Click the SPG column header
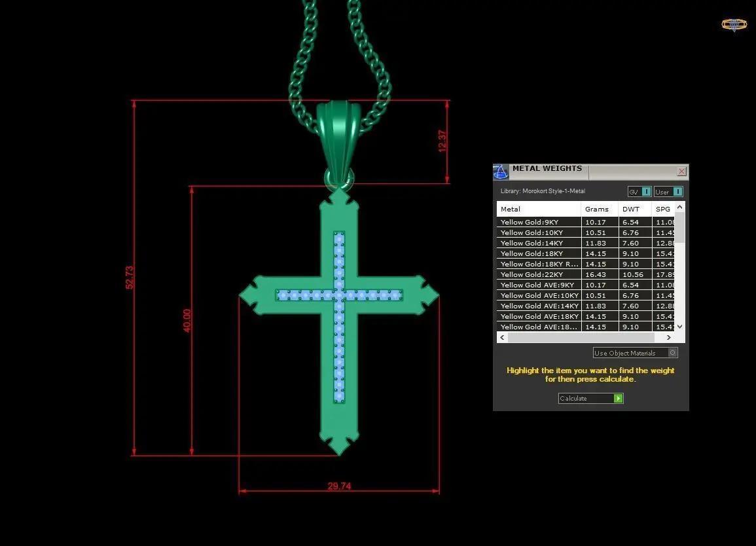Screen dimensions: 756x546 (664, 209)
